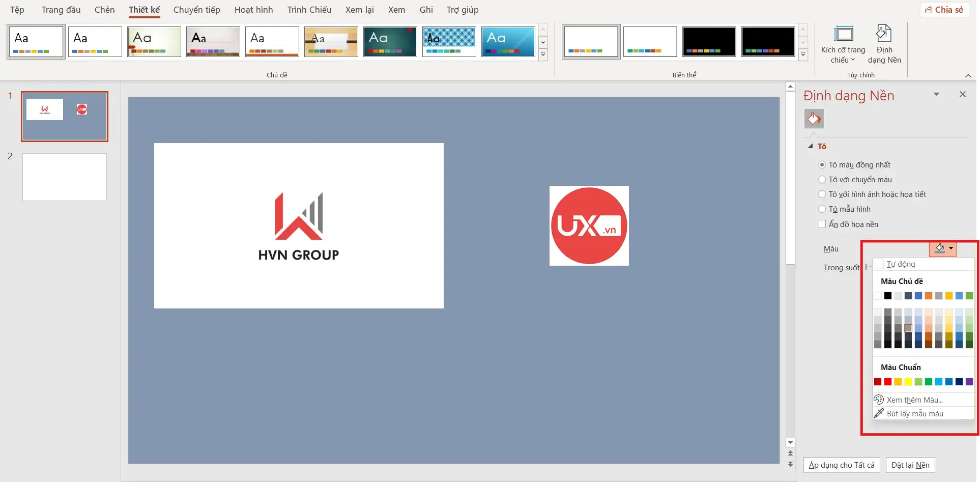Select slide 2 thumbnail in slide panel
Viewport: 980px width, 482px height.
pyautogui.click(x=64, y=177)
